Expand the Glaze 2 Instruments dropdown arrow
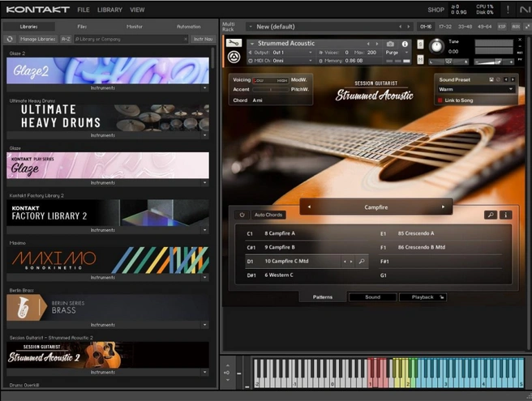532x401 pixels. click(x=204, y=88)
